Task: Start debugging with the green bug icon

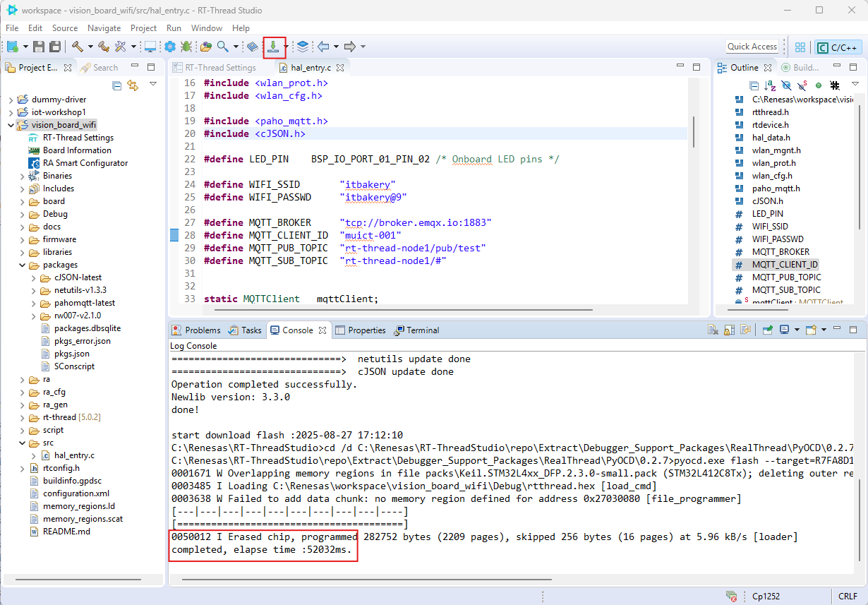Action: [x=186, y=47]
